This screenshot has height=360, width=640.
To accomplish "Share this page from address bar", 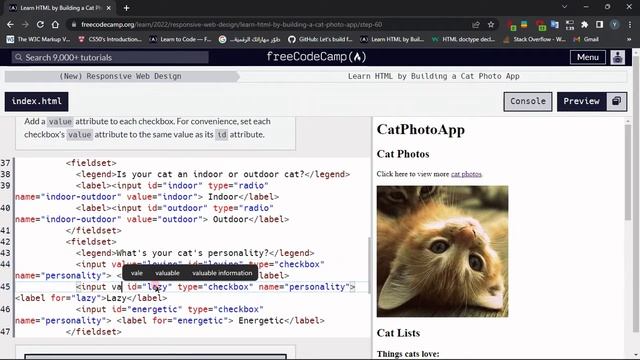I will point(476,24).
